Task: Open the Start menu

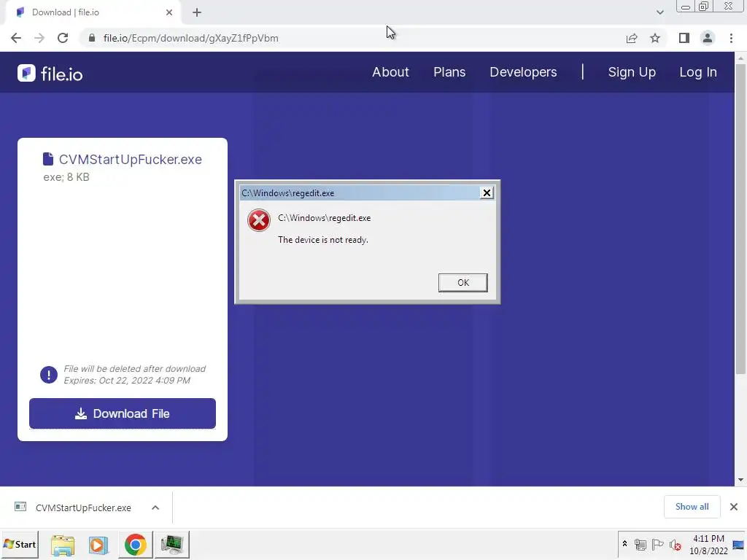Action: 20,544
